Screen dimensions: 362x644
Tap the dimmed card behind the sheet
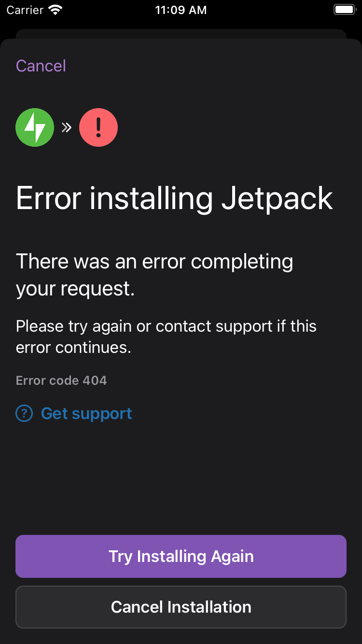(x=181, y=34)
